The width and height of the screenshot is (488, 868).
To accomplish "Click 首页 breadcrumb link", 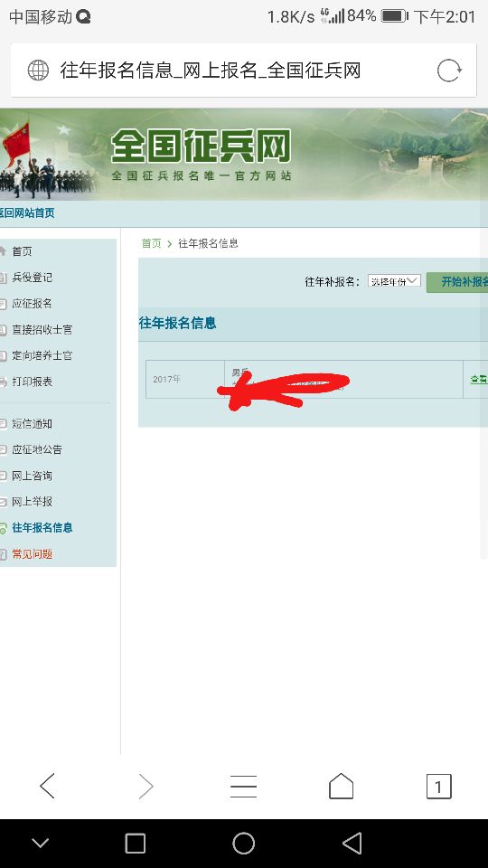I will 151,243.
